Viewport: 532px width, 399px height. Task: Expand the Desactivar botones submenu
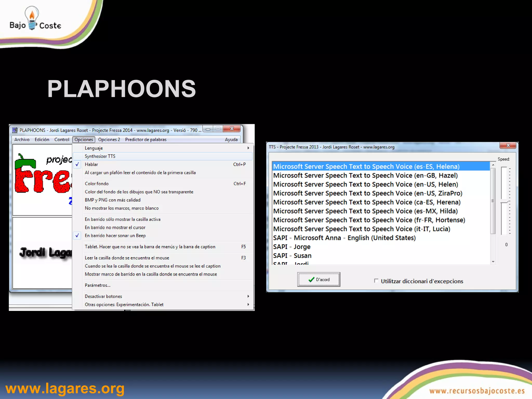coord(162,296)
